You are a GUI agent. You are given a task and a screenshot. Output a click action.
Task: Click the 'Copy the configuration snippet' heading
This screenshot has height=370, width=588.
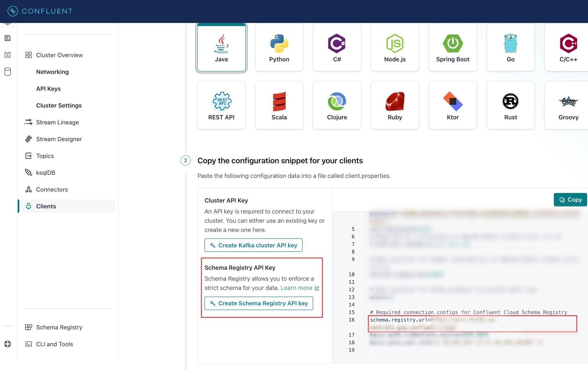click(280, 160)
